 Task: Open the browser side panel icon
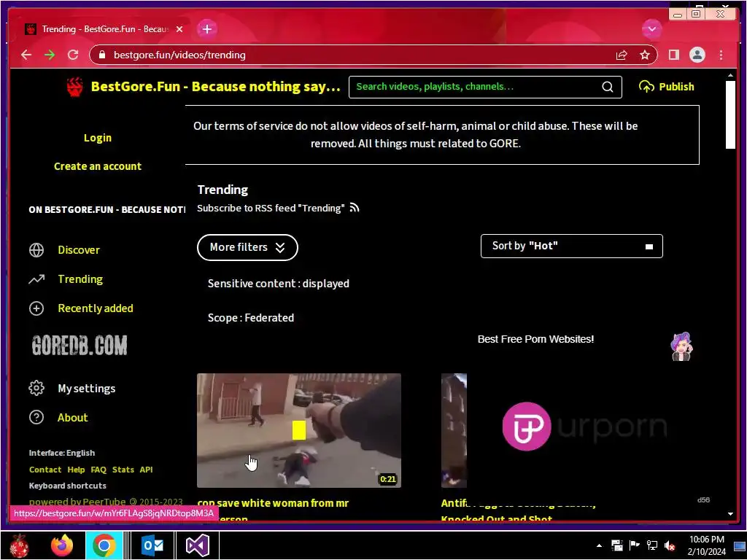coord(673,55)
